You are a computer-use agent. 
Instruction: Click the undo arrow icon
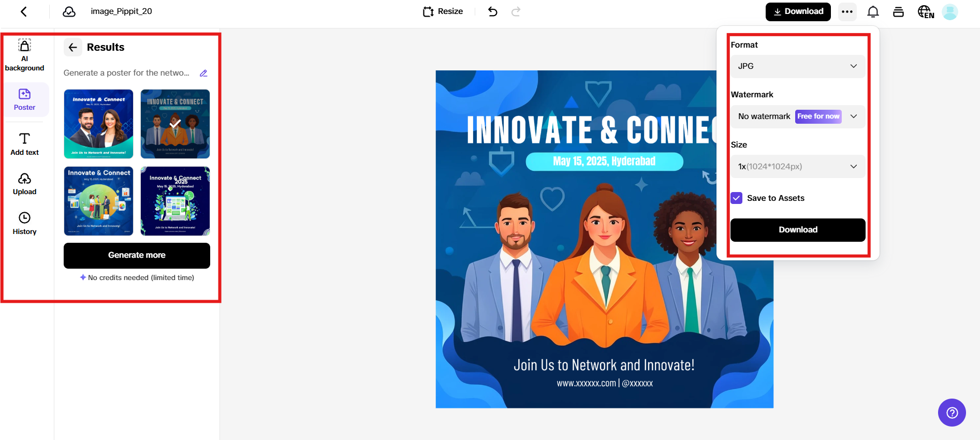point(492,11)
